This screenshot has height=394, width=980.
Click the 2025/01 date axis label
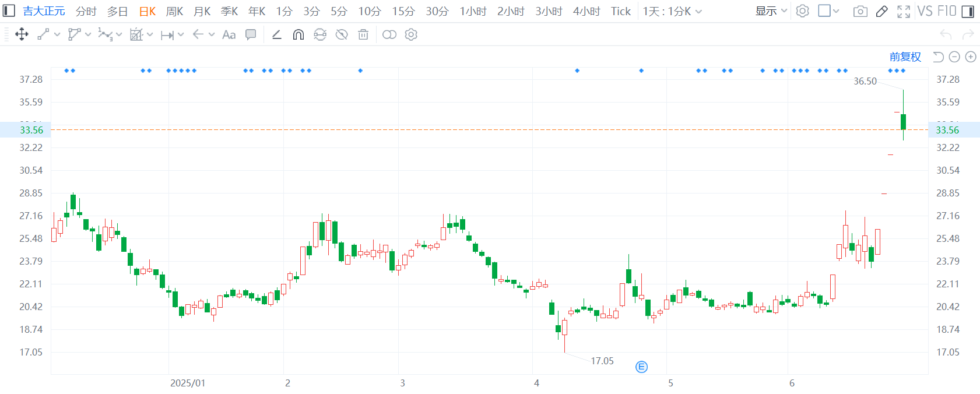point(188,383)
